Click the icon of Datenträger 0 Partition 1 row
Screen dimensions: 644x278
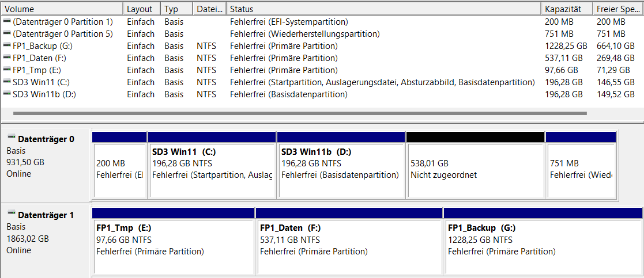coord(6,22)
